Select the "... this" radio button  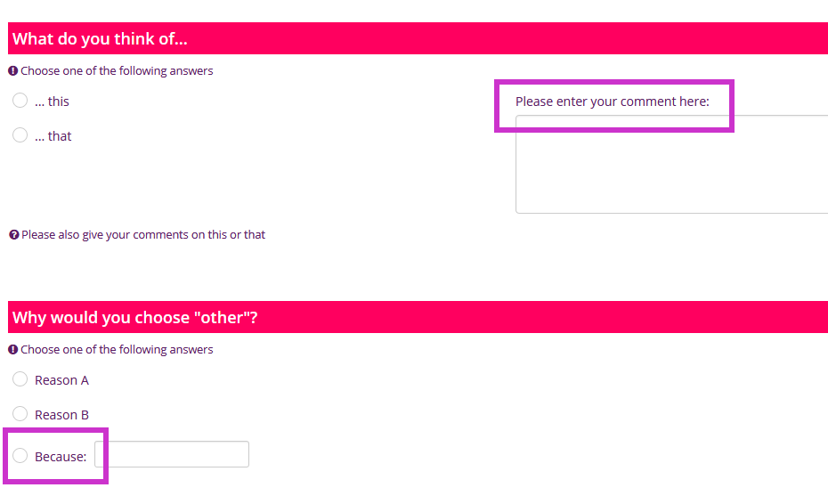click(20, 101)
